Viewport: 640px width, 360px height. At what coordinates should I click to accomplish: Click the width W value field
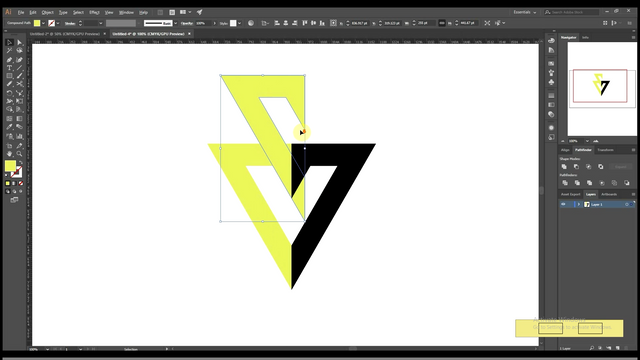(x=426, y=23)
